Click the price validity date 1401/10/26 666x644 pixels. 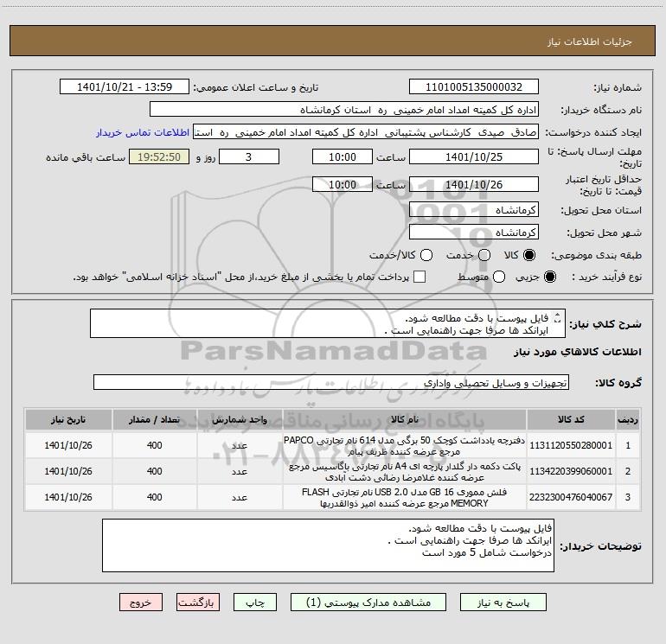(474, 185)
